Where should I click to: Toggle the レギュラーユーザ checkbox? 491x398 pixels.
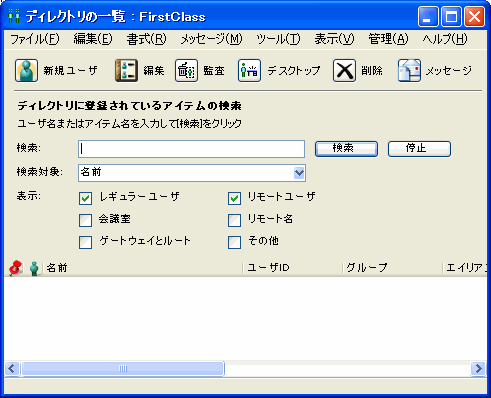tap(86, 198)
